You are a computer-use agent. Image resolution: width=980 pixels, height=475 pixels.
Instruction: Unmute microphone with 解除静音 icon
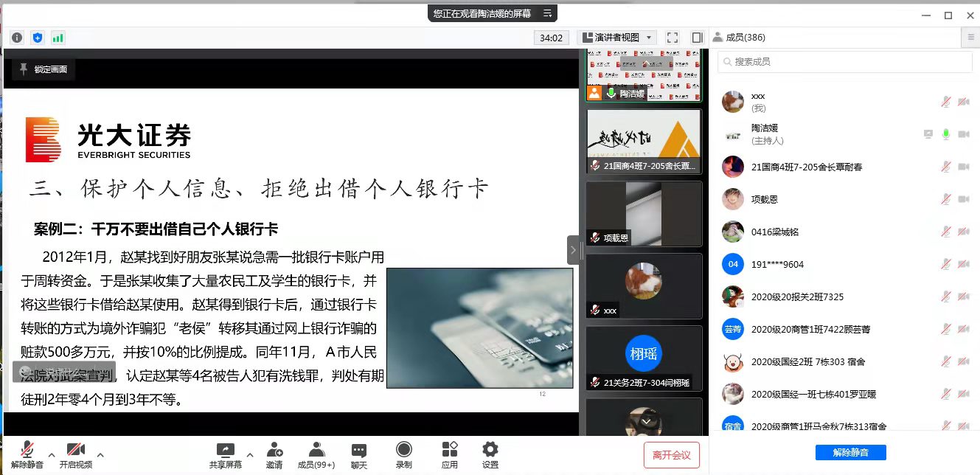(27, 450)
